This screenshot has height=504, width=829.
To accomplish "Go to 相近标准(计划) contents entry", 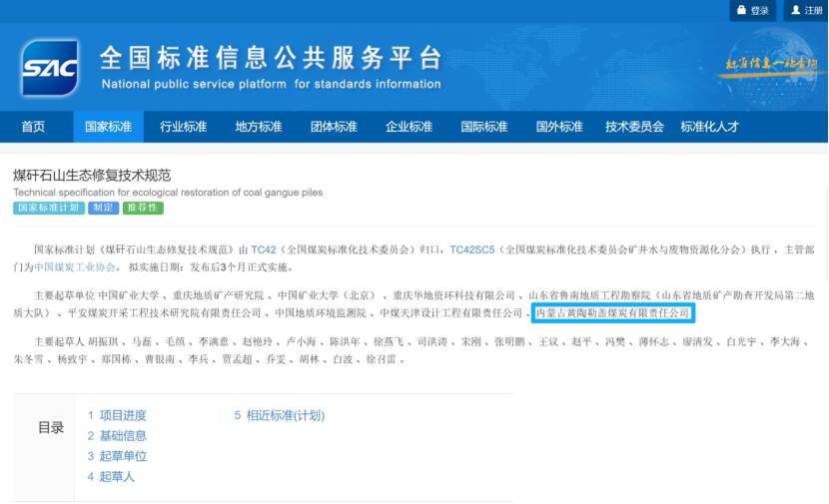I will click(279, 415).
